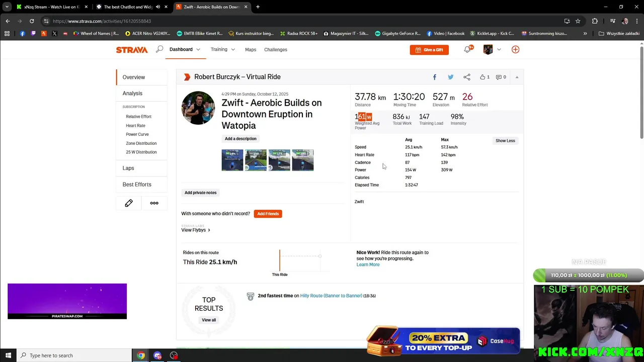Click the Add private notes button
The width and height of the screenshot is (644, 362).
tap(200, 193)
